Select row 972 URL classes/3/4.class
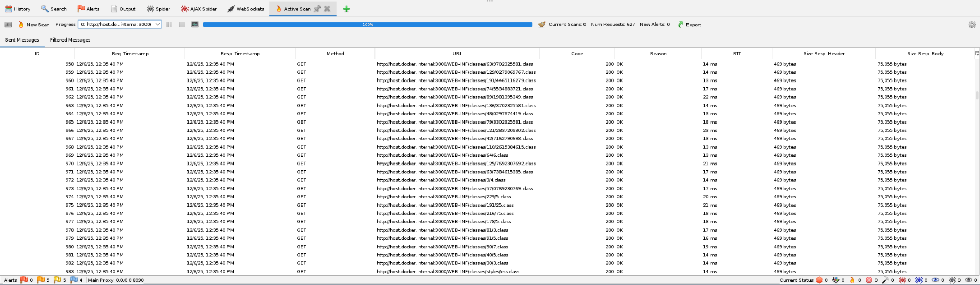The width and height of the screenshot is (980, 285). point(487,180)
